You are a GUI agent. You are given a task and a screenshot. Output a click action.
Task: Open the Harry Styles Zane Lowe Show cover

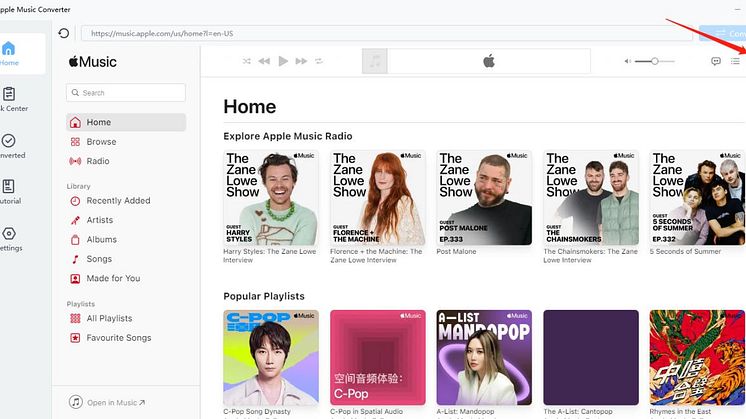click(271, 198)
